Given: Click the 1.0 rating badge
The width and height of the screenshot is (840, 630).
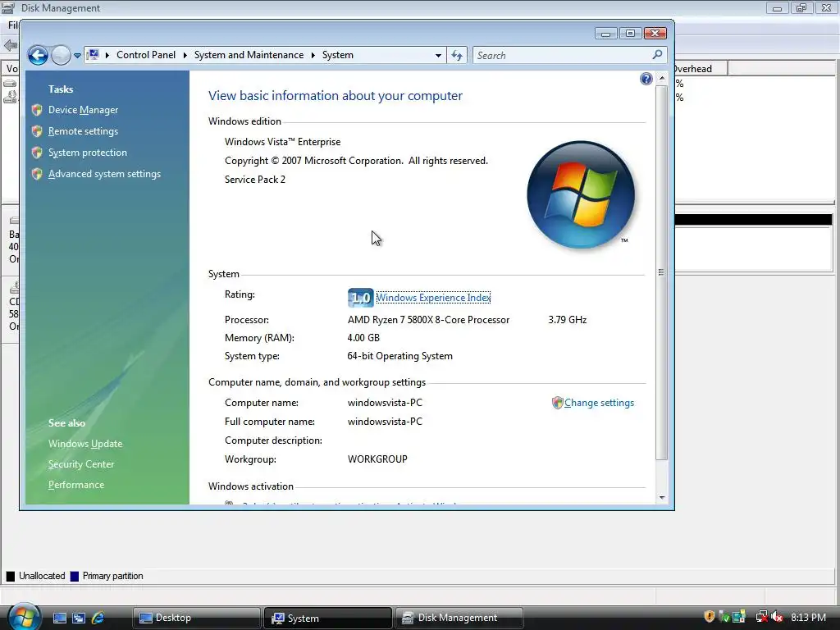Looking at the screenshot, I should click(x=361, y=298).
